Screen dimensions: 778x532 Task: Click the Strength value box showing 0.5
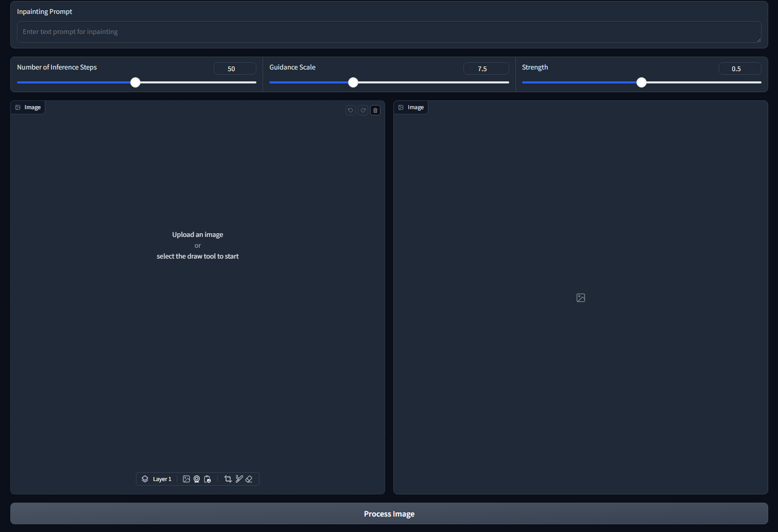click(x=739, y=68)
